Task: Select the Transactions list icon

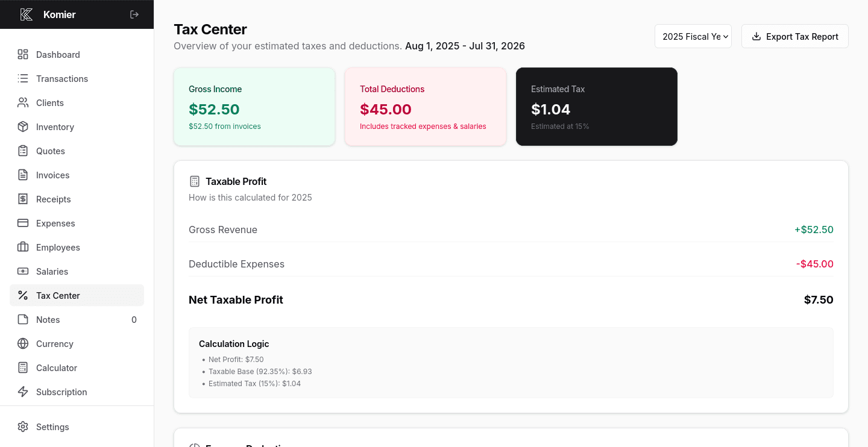Action: point(23,78)
